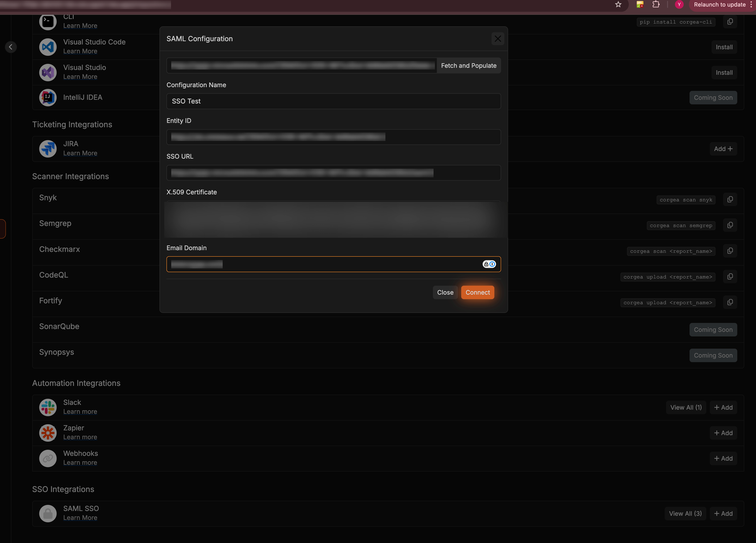Image resolution: width=756 pixels, height=543 pixels.
Task: Click the Webhooks link icon
Action: click(x=48, y=458)
